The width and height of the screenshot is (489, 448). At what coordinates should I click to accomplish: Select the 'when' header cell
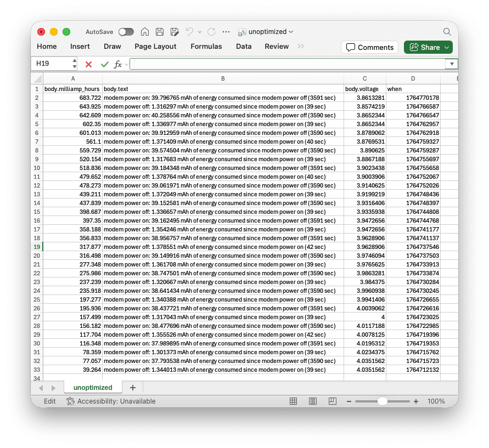(x=413, y=89)
